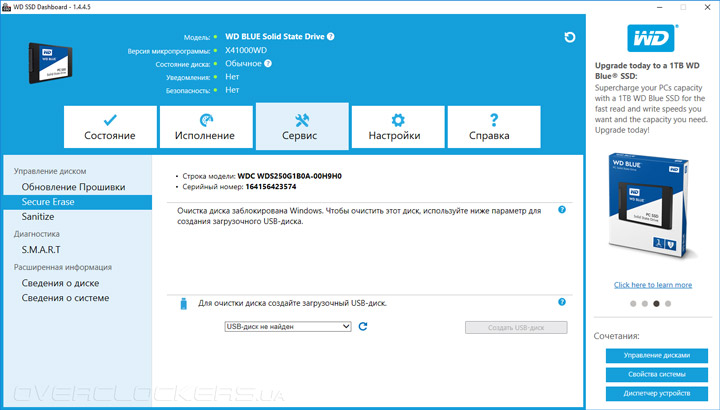Select the Сервис tab
The image size is (720, 410).
(x=302, y=127)
